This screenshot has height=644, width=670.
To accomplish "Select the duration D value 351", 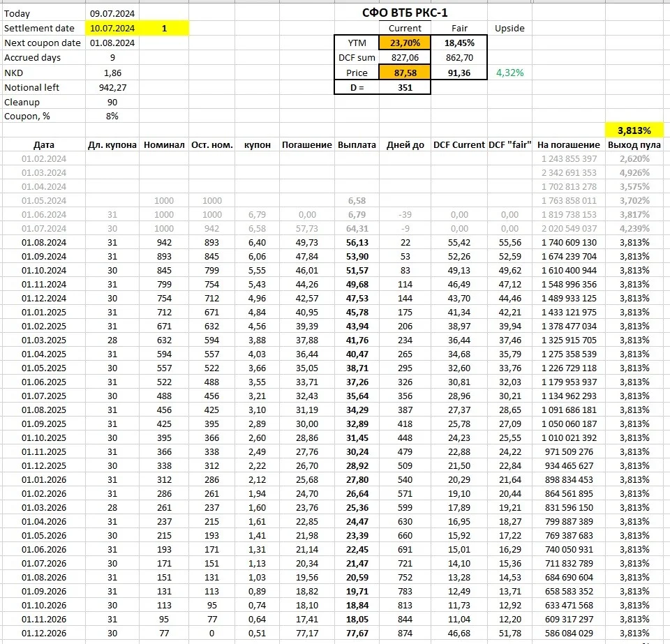I will click(405, 87).
